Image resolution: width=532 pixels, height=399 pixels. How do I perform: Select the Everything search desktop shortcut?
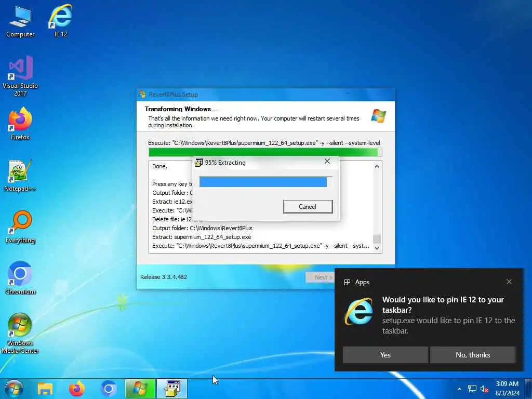[20, 227]
